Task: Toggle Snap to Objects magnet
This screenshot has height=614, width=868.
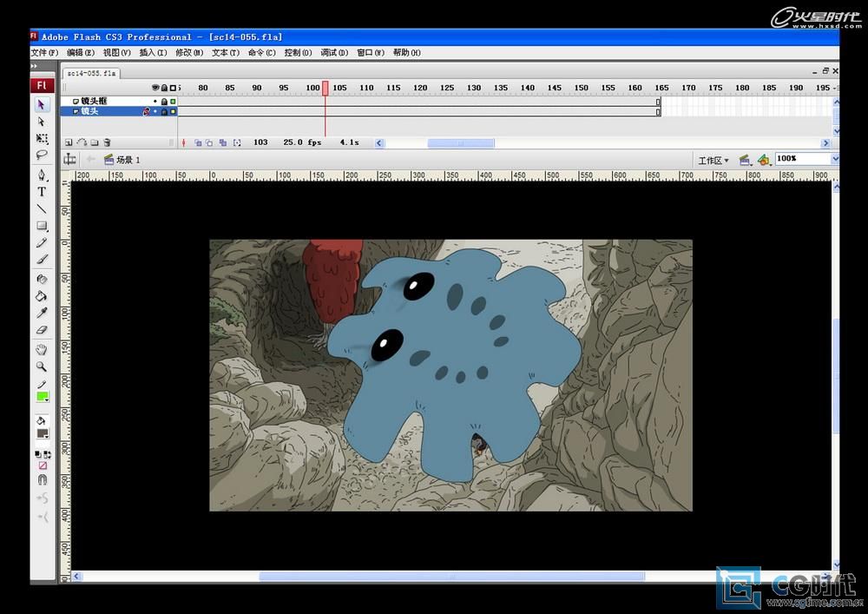Action: point(42,480)
